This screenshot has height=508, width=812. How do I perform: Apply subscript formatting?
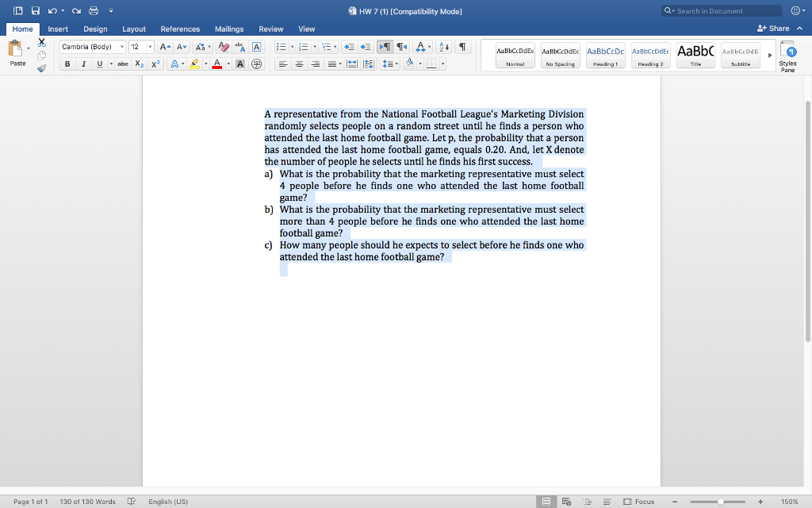[x=140, y=63]
